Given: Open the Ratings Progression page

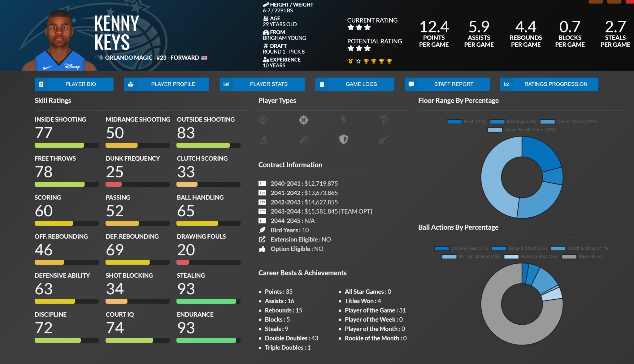Looking at the screenshot, I should coord(549,84).
